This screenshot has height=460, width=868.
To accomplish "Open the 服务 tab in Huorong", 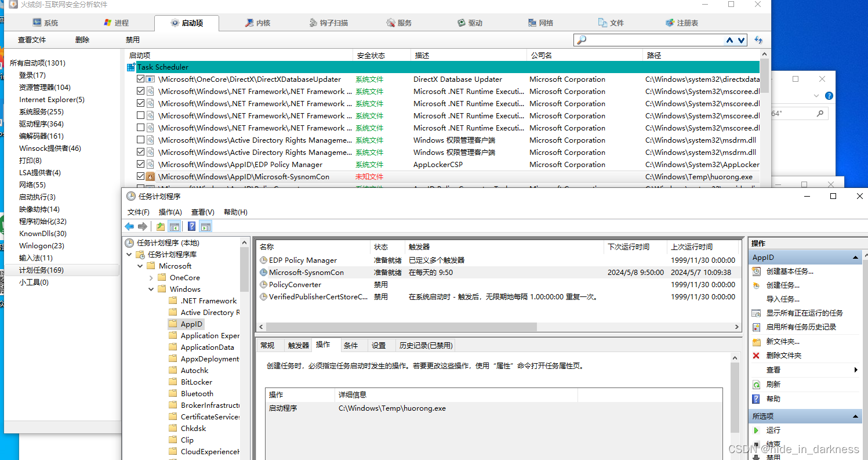I will (399, 23).
